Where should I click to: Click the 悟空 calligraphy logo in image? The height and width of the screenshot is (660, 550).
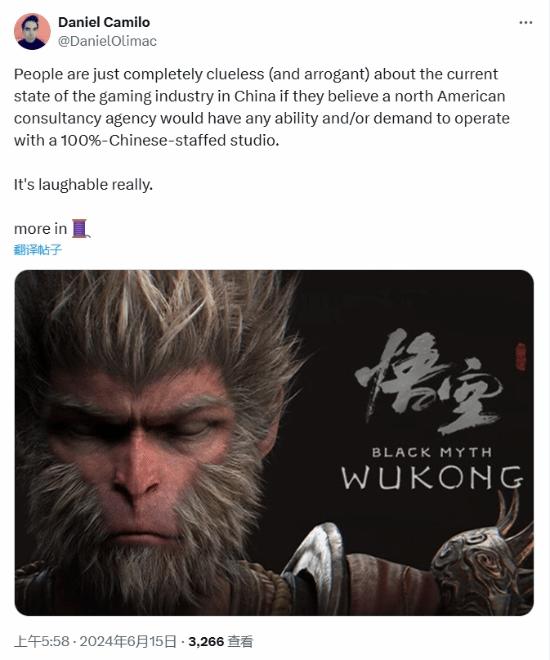427,380
